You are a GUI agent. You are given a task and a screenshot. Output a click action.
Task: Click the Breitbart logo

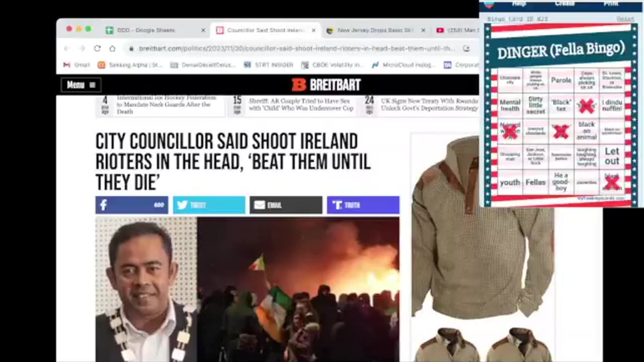coord(326,85)
